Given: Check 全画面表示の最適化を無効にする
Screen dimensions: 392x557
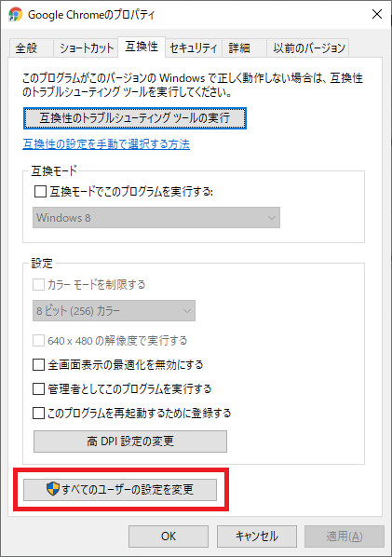Looking at the screenshot, I should (x=39, y=365).
